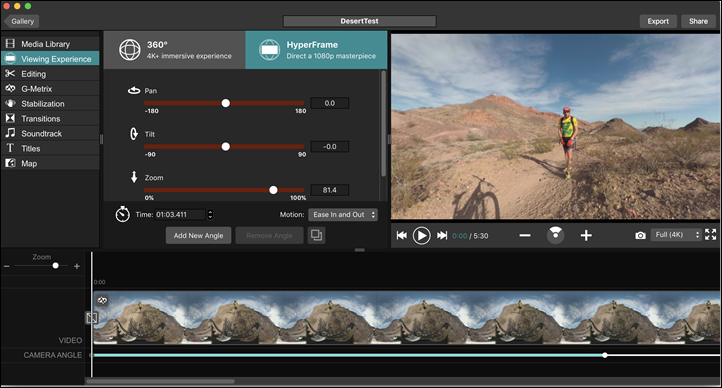
Task: Click the DesertTest project title field
Action: pyautogui.click(x=360, y=21)
